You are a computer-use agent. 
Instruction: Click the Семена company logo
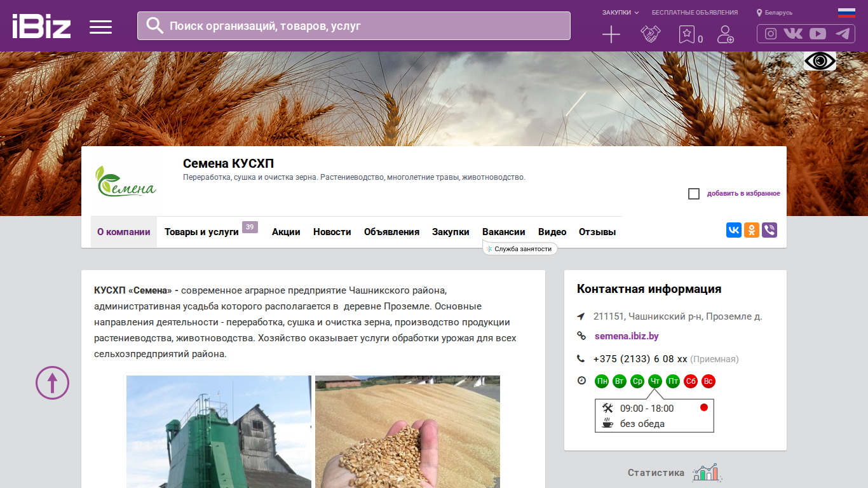[126, 181]
